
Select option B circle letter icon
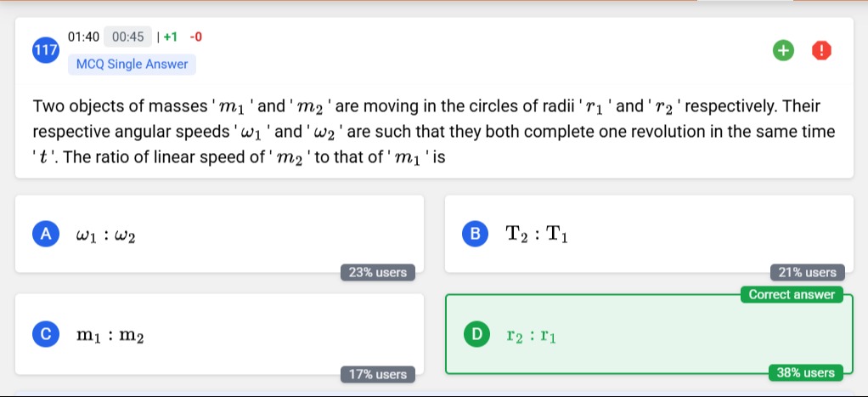tap(476, 234)
